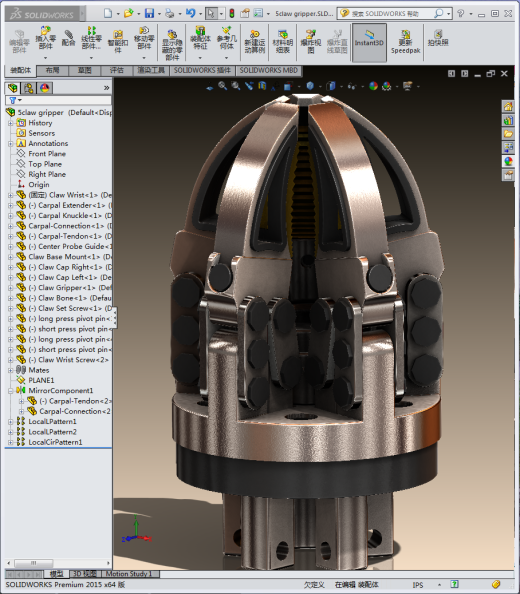
Task: Switch to the ConfigurationManager tab
Action: click(28, 88)
